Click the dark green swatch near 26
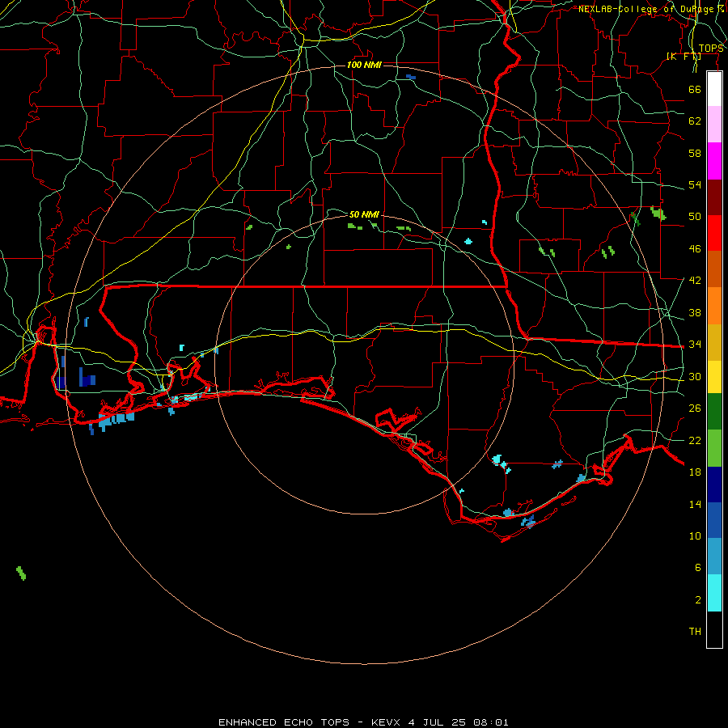The width and height of the screenshot is (728, 728). pyautogui.click(x=714, y=411)
